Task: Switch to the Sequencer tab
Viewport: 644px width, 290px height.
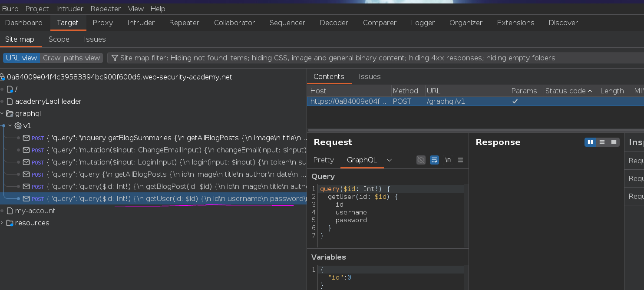Action: click(x=287, y=23)
